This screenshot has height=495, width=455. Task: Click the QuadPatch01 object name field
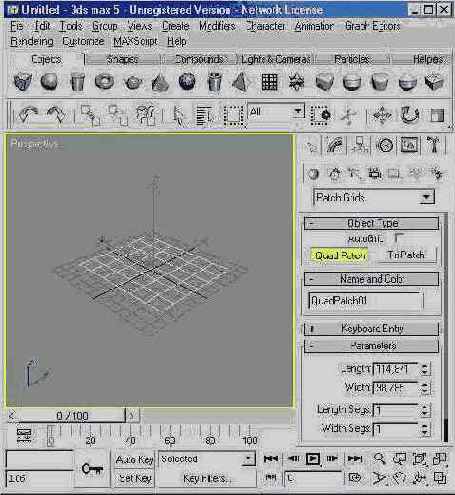point(366,301)
